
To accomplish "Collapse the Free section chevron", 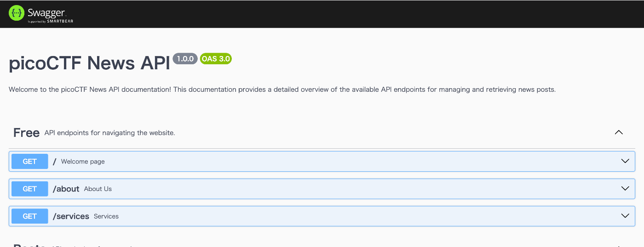I will pyautogui.click(x=619, y=132).
